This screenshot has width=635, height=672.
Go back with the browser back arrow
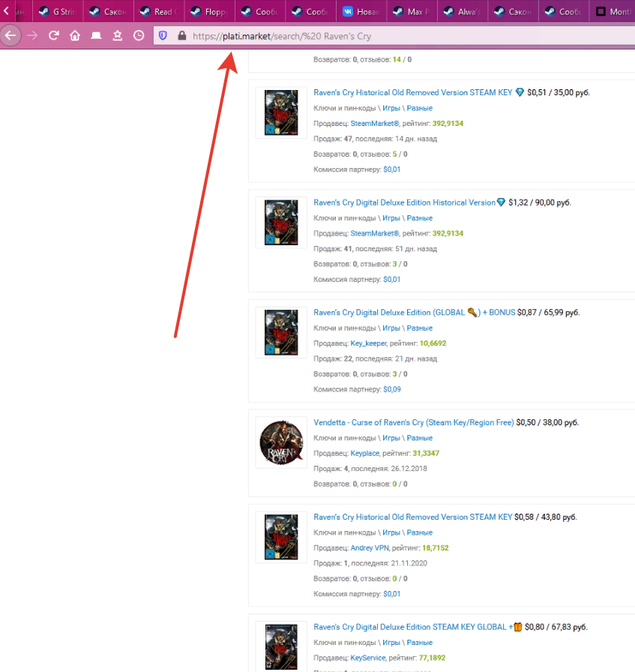click(10, 35)
